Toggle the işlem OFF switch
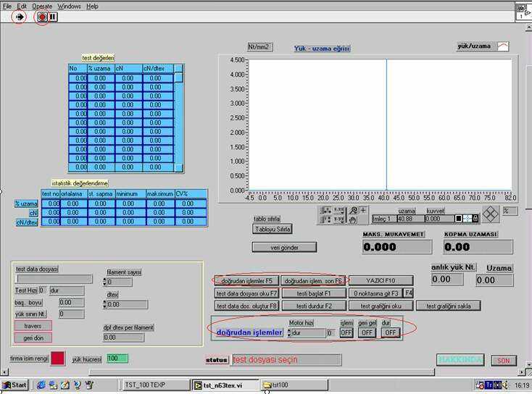Viewport: 532px width, 394px height. point(346,332)
